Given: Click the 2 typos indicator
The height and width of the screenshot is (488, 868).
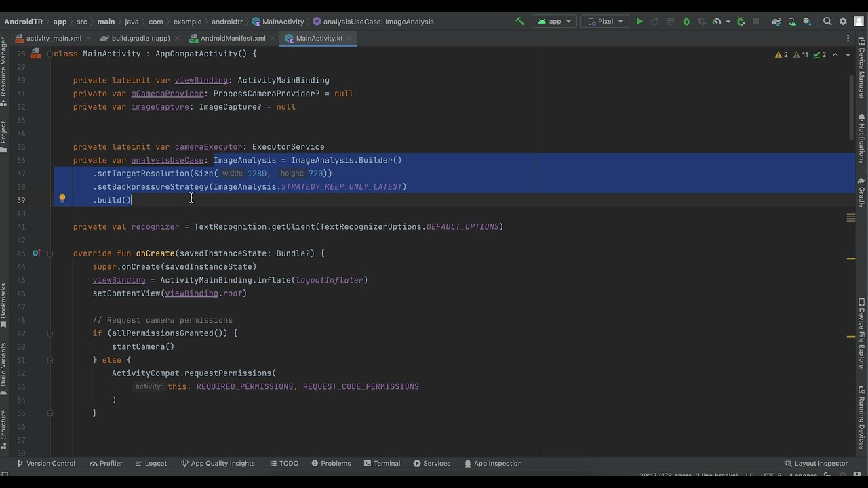Looking at the screenshot, I should point(820,54).
